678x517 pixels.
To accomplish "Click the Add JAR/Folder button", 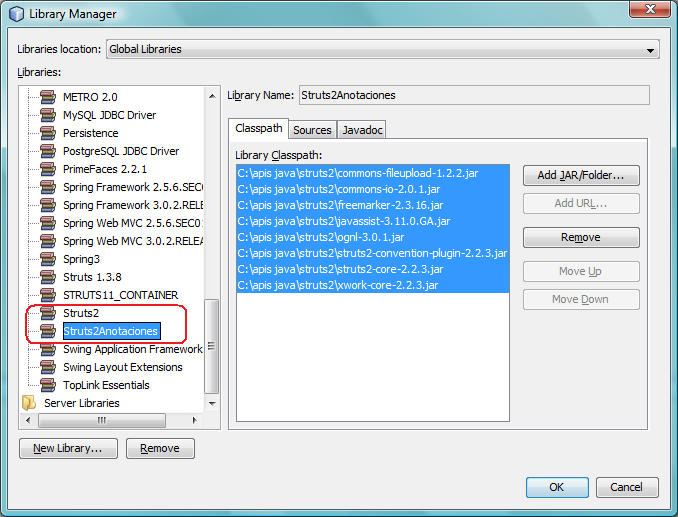I will 581,176.
